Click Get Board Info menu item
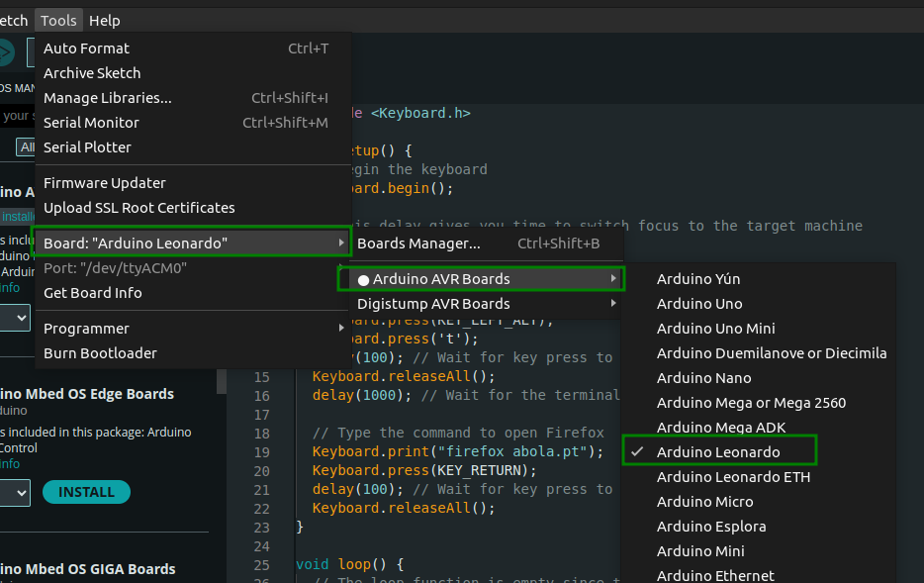924x583 pixels. pyautogui.click(x=92, y=293)
